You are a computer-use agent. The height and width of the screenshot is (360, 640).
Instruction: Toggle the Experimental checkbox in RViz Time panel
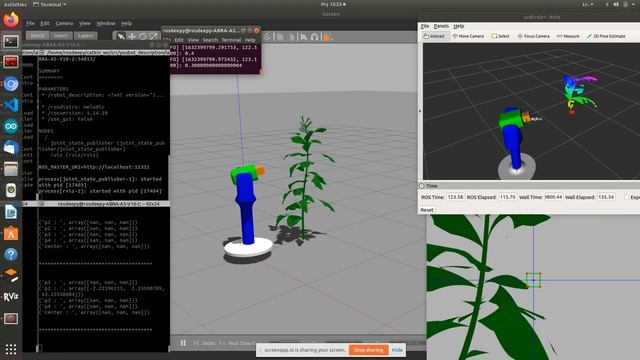[627, 197]
